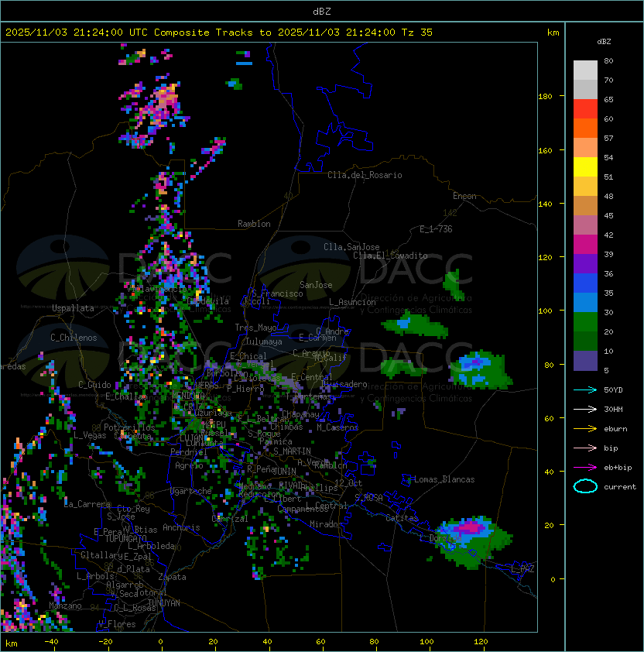Screen dimensions: 644x652
Task: Click the Carrizal place label
Action: pos(230,519)
